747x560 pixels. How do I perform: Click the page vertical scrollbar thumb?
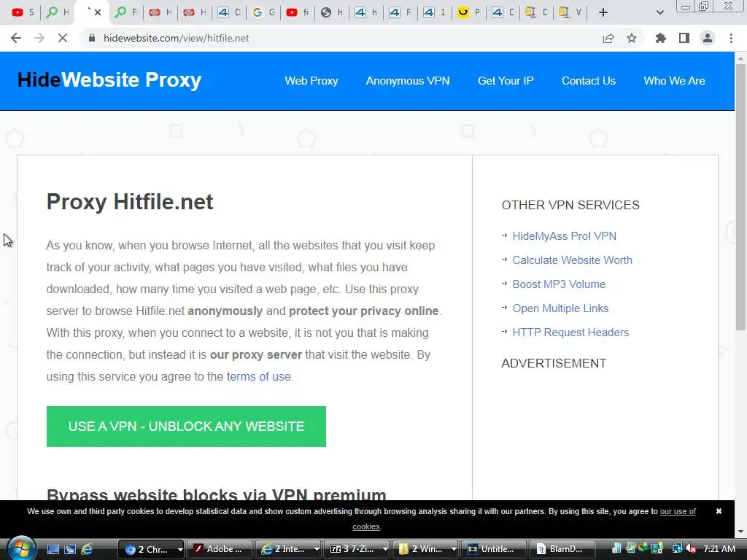click(740, 197)
